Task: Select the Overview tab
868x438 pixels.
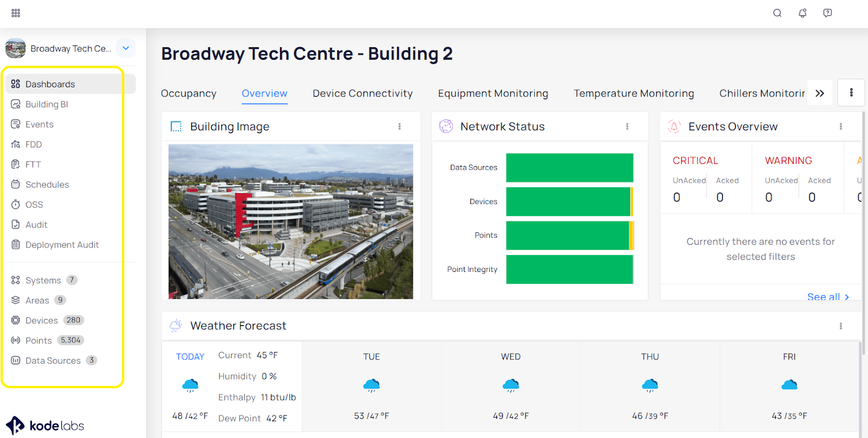Action: [x=264, y=93]
